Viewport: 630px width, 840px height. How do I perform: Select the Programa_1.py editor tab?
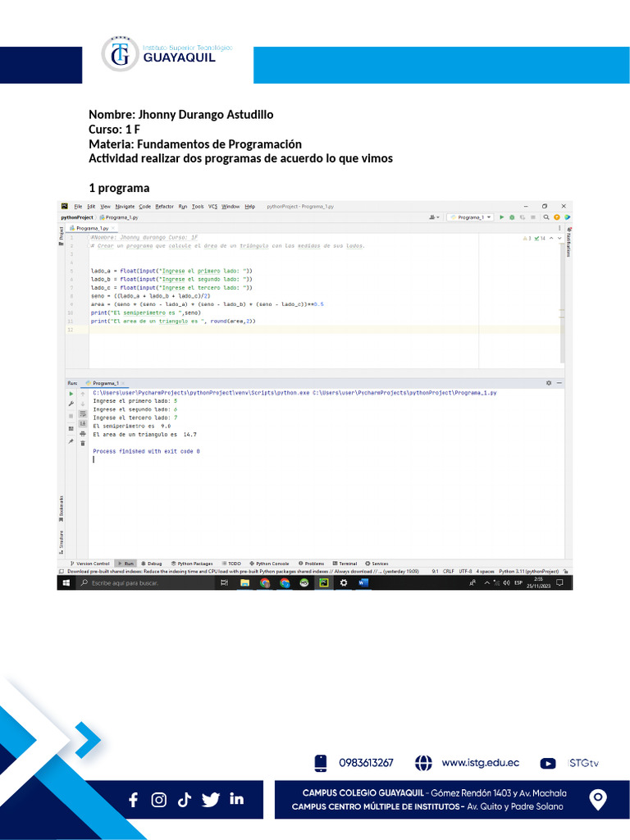tap(90, 228)
